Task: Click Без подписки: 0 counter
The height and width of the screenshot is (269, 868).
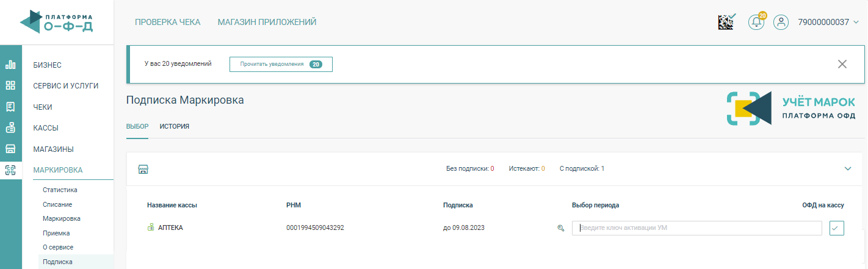Action: tap(470, 168)
